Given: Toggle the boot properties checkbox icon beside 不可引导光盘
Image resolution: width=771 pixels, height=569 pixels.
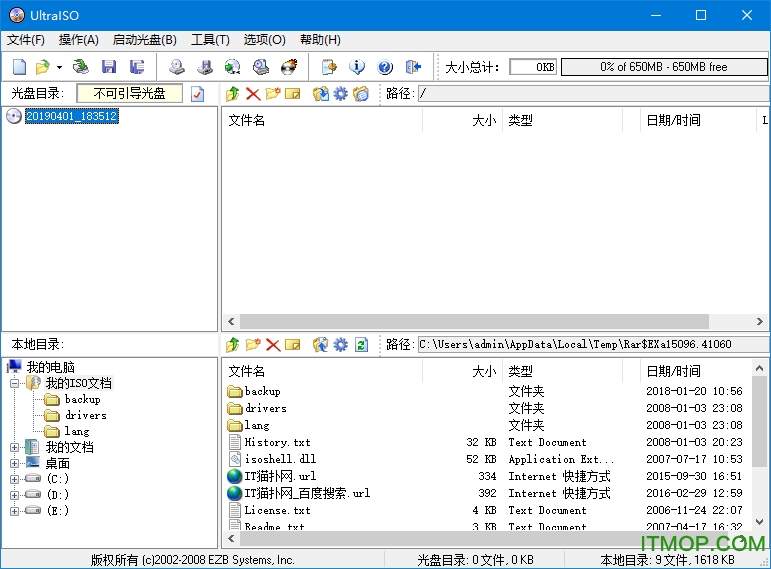Looking at the screenshot, I should (198, 93).
